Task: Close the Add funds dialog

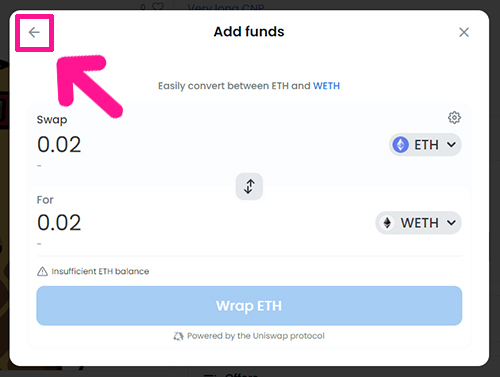Action: coord(464,32)
